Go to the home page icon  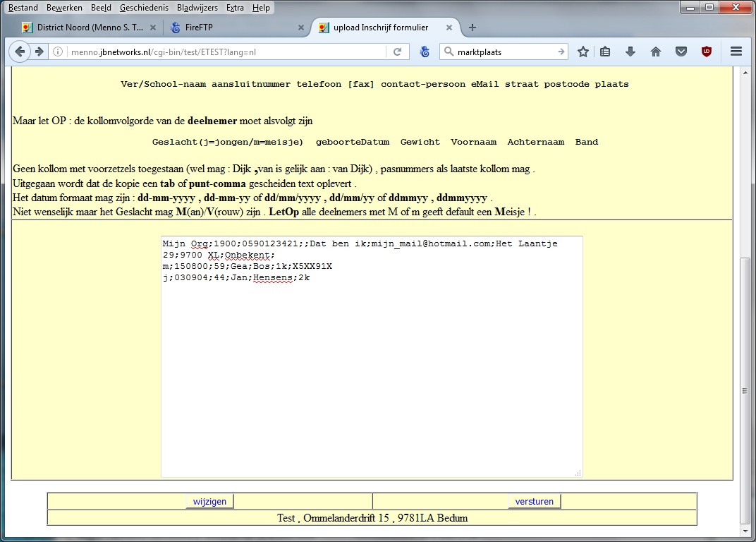pos(656,52)
